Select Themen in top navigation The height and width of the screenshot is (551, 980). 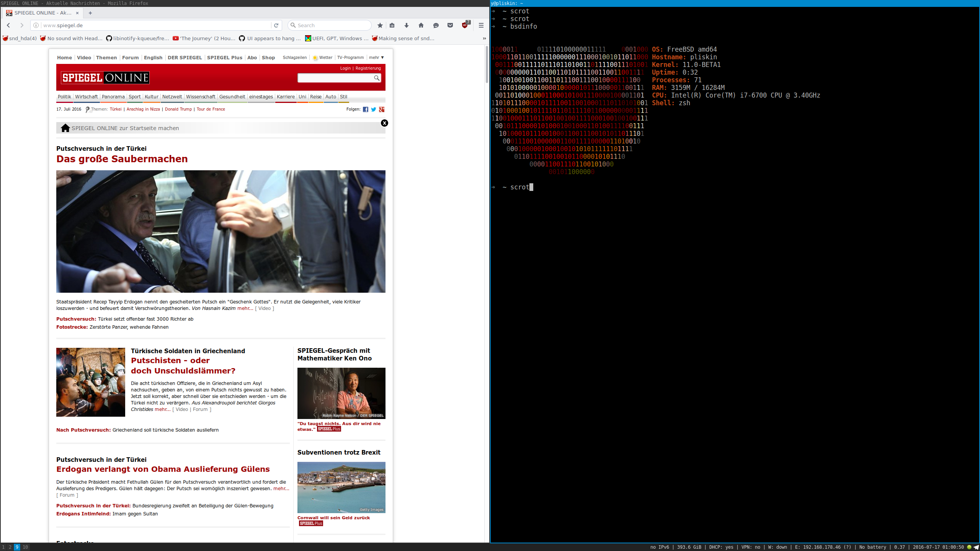click(x=106, y=57)
